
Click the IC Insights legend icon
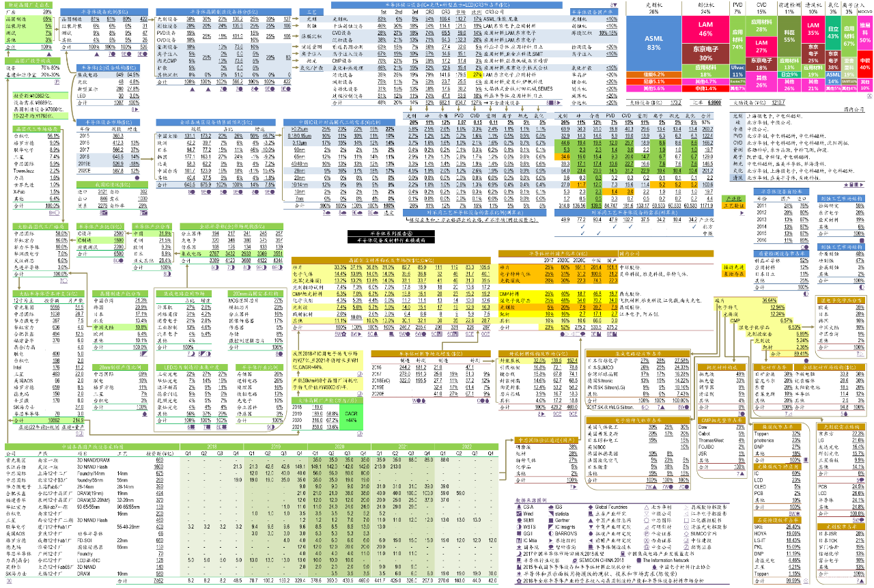coord(551,527)
